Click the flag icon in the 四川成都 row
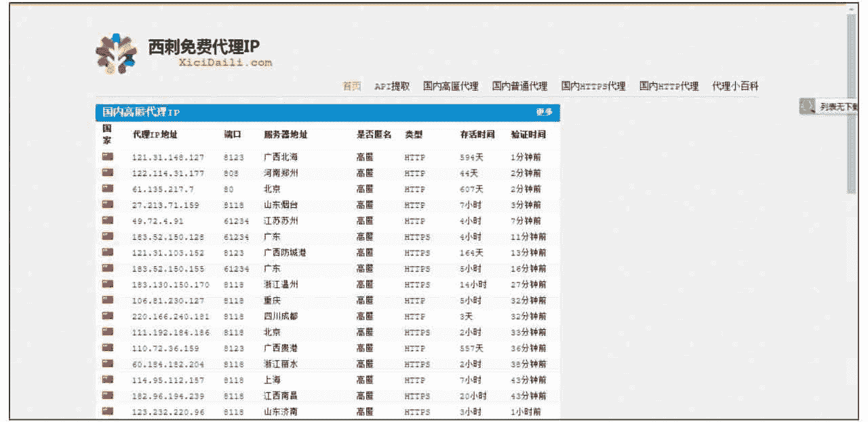Viewport: 868px width, 422px height. click(108, 316)
